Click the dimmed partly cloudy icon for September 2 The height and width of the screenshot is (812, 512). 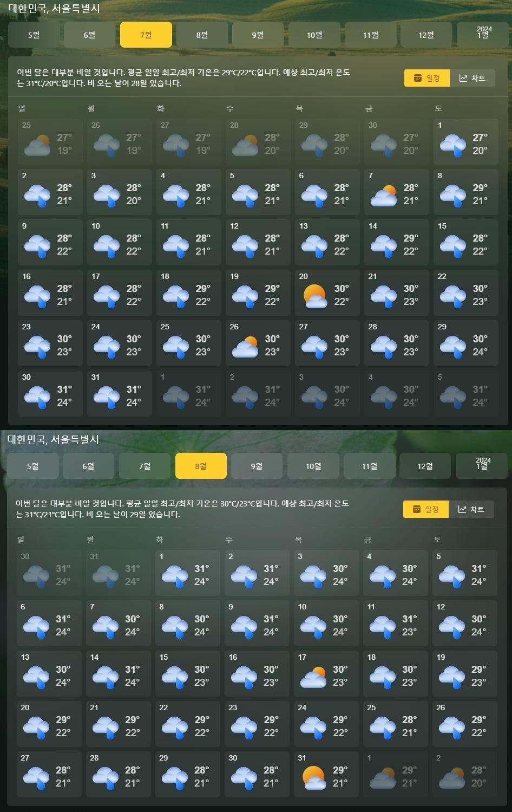pos(451,778)
